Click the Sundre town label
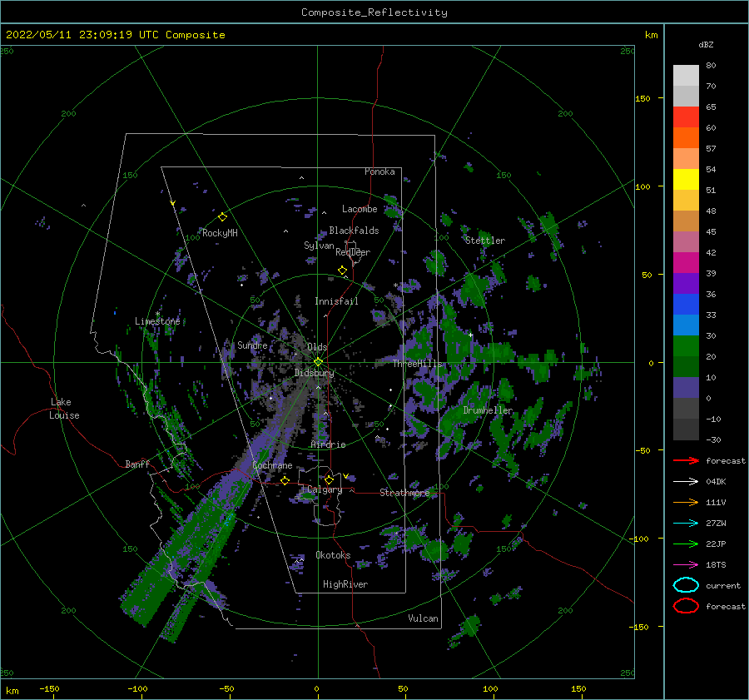This screenshot has width=749, height=700. click(x=252, y=345)
